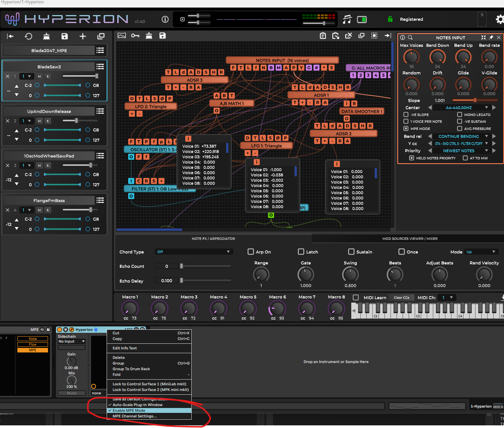Click the Hyperion device wrench icon

pos(71,330)
